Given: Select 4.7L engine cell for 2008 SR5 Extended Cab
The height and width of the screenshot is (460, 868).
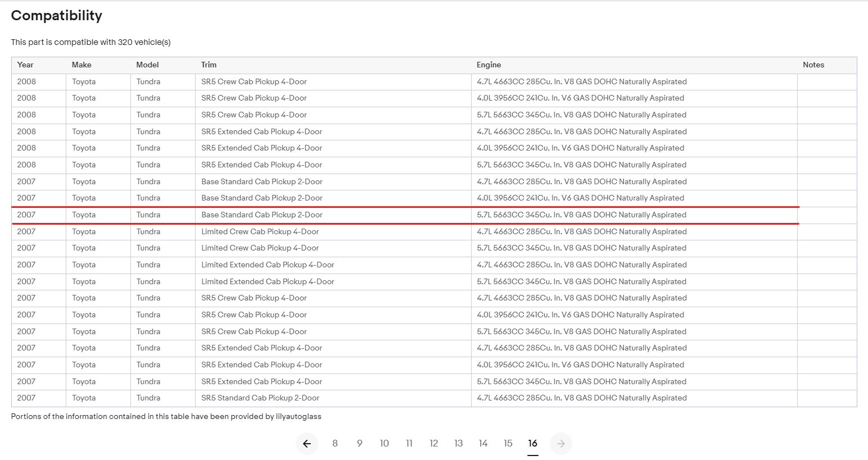Looking at the screenshot, I should (x=634, y=132).
